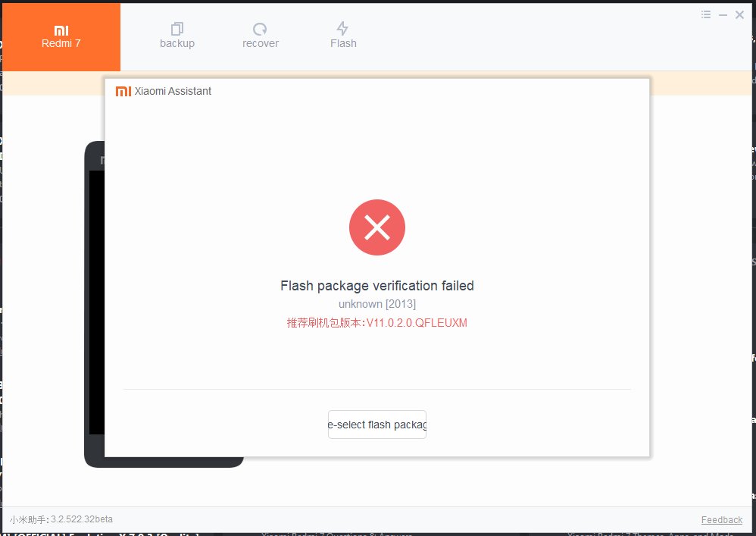Open the backup section label
Screen dimensions: 756x536
pos(177,43)
